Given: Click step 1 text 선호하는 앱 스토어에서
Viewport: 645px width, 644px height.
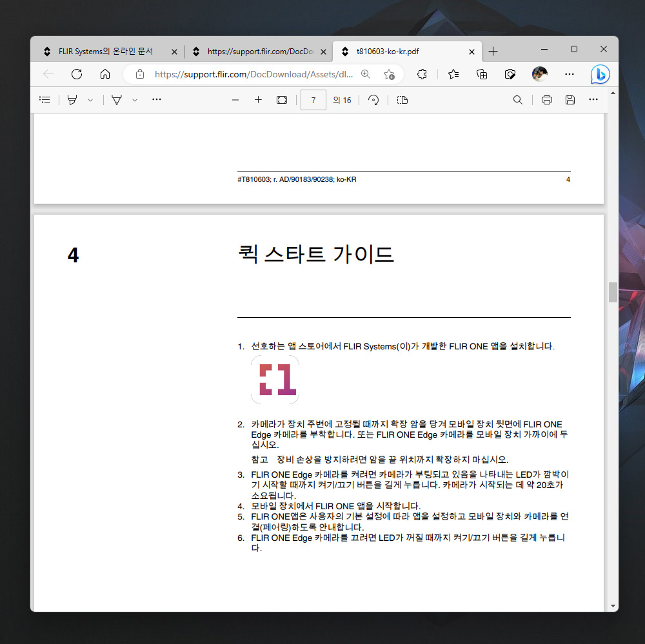Looking at the screenshot, I should (x=402, y=346).
